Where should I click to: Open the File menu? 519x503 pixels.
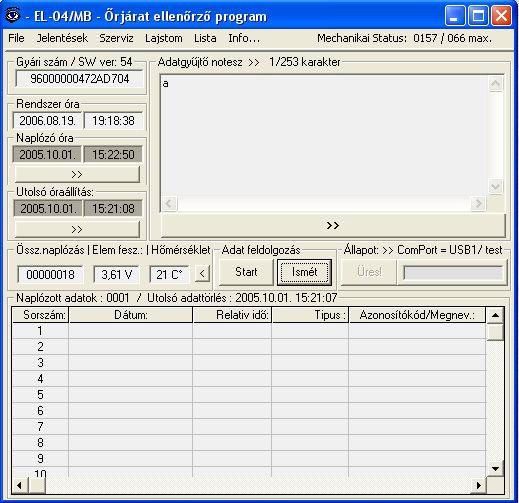coord(16,38)
